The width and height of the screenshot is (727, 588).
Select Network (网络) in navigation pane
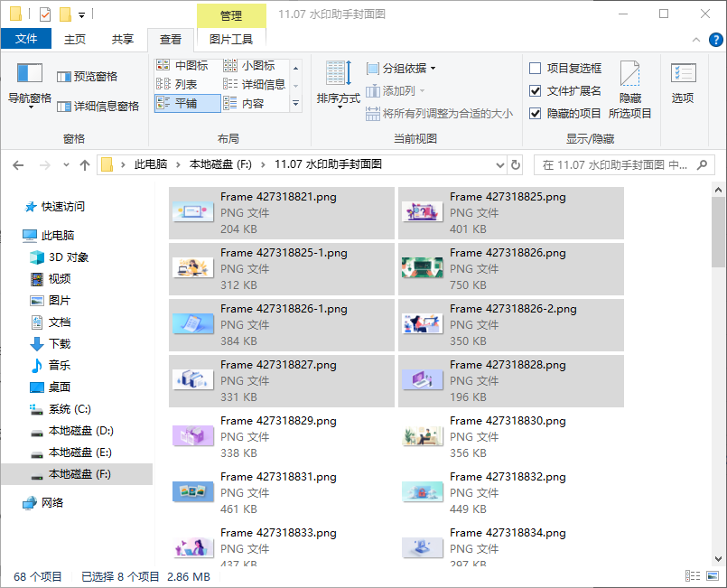pos(43,503)
